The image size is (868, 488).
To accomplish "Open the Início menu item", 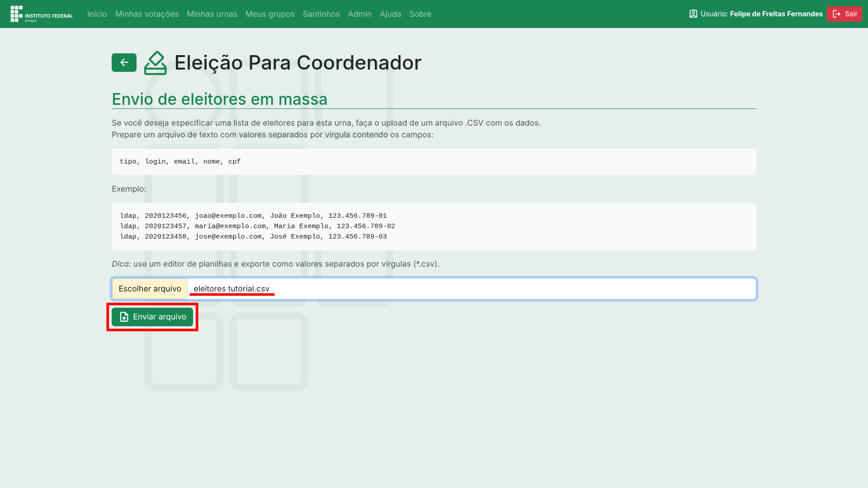I will tap(97, 14).
